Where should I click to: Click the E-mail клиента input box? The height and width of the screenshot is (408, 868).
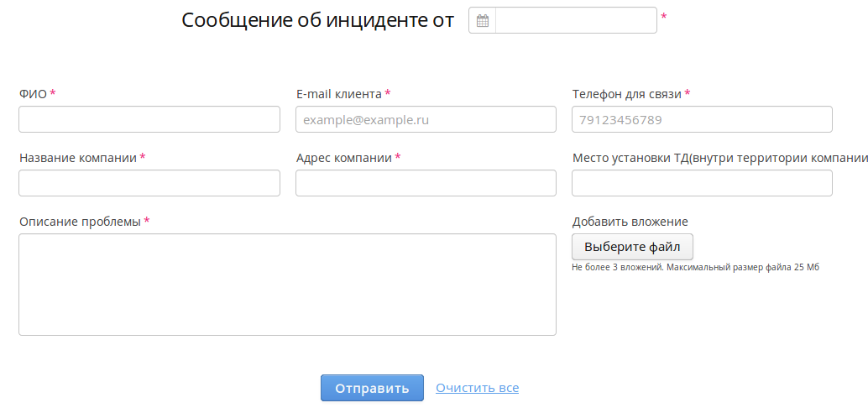click(426, 119)
